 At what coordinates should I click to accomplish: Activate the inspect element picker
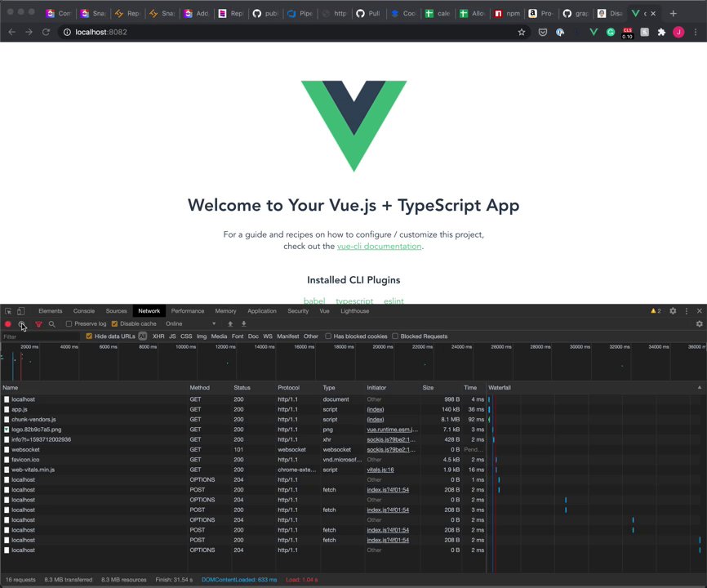(8, 311)
